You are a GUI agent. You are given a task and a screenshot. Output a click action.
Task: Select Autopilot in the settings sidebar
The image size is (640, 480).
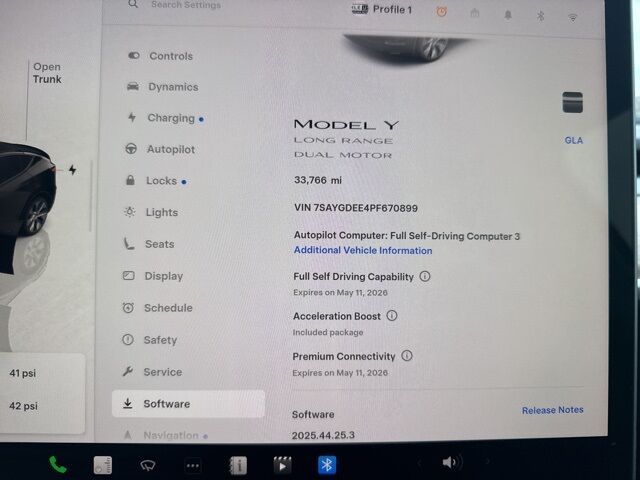170,149
